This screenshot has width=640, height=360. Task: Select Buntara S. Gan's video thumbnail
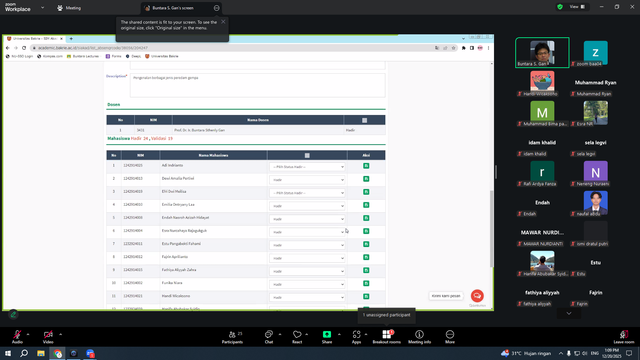[x=542, y=53]
